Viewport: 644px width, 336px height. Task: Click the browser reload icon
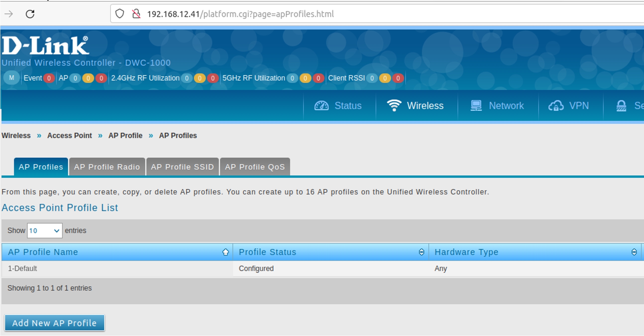click(x=30, y=14)
